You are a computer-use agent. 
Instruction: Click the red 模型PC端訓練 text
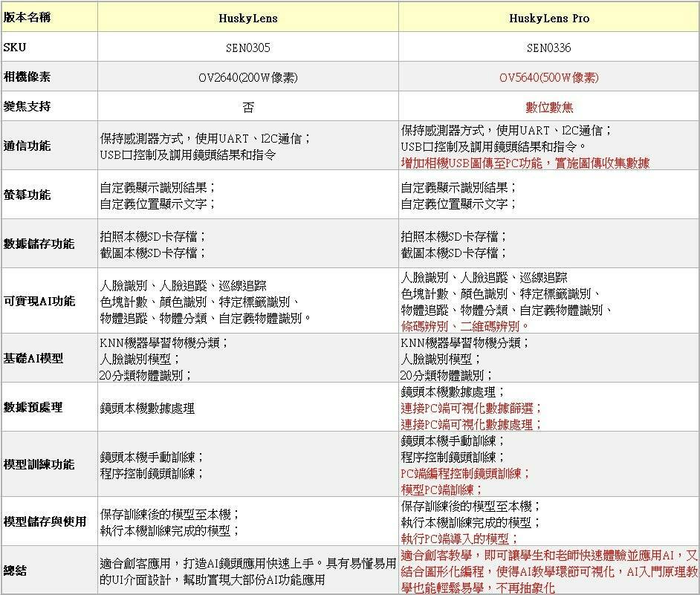click(439, 492)
